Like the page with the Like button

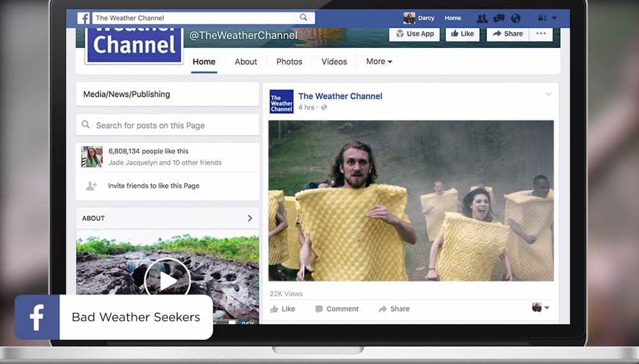[x=463, y=34]
